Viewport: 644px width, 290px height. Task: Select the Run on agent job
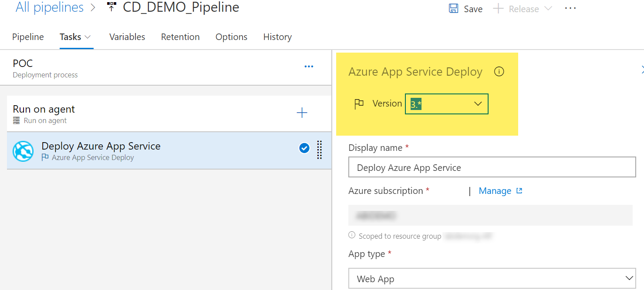click(169, 114)
